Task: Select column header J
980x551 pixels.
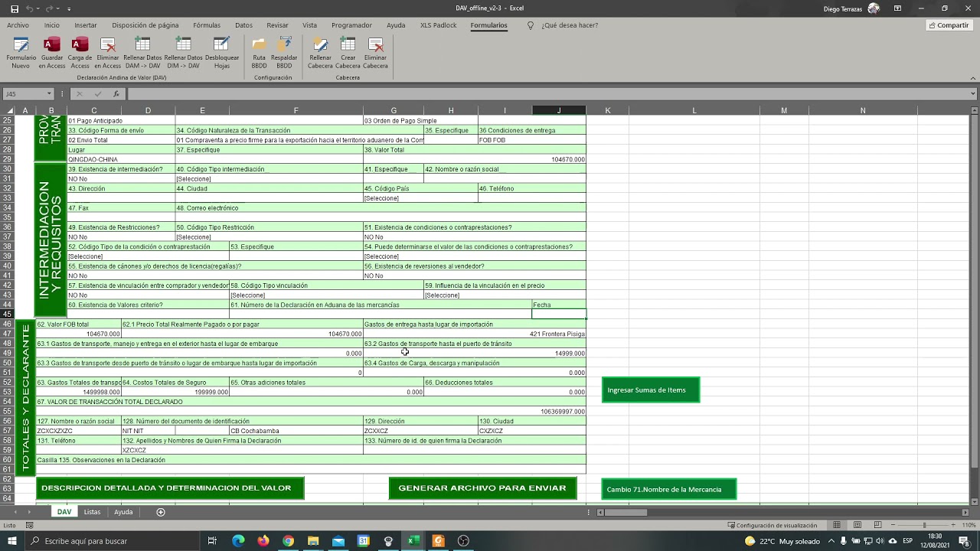Action: point(559,111)
